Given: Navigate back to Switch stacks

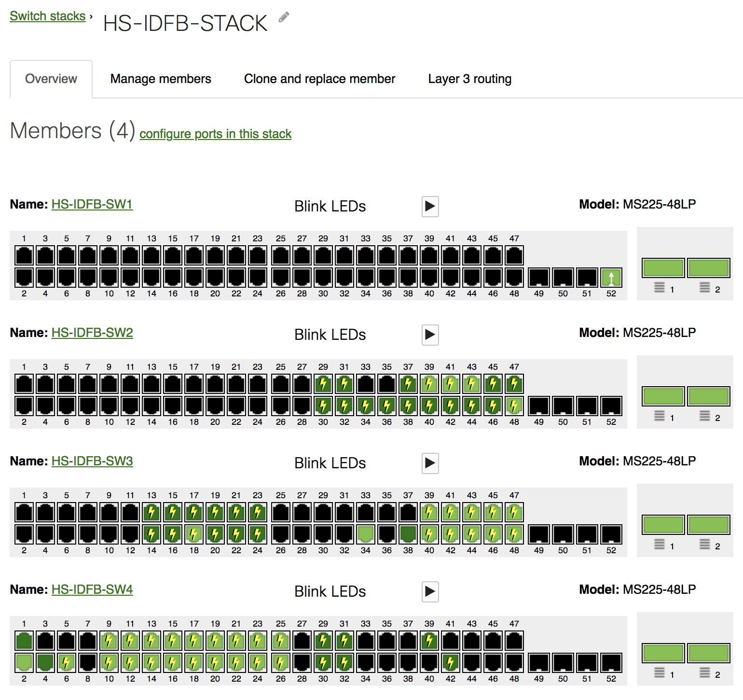Looking at the screenshot, I should click(x=47, y=16).
